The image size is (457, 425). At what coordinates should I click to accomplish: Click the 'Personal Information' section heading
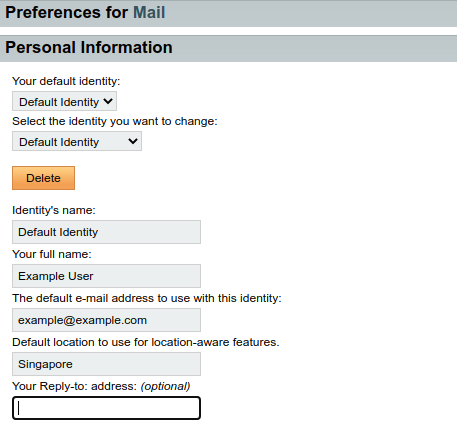pos(89,47)
